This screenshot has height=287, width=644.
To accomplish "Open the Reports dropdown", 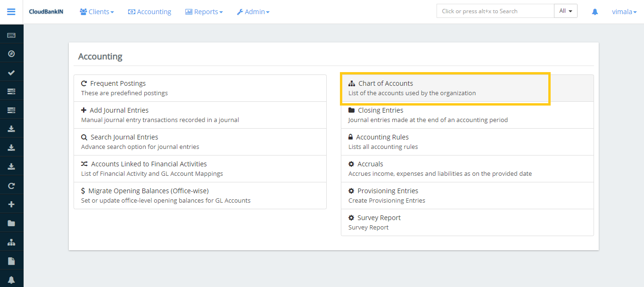I will (x=204, y=11).
